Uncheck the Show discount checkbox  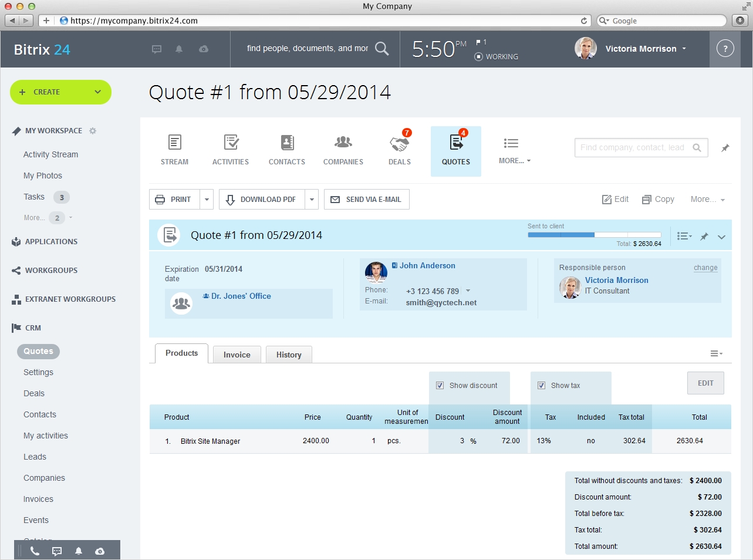[x=440, y=385]
